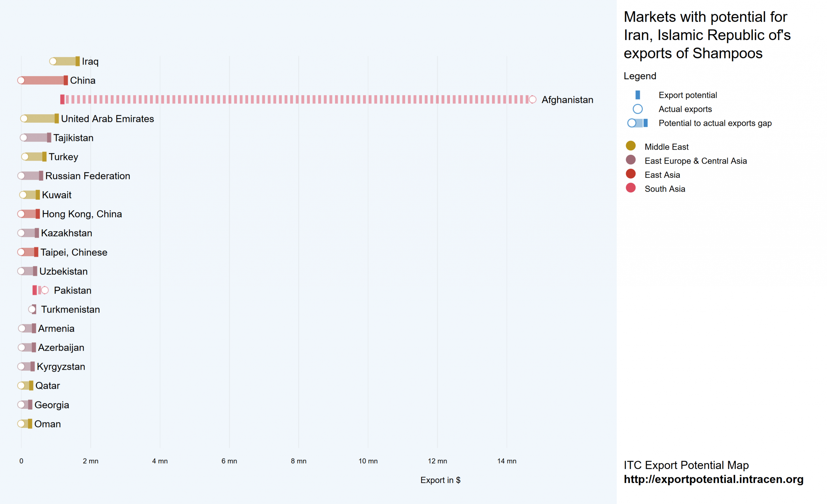Click Turkmenistan's export marker

click(33, 309)
